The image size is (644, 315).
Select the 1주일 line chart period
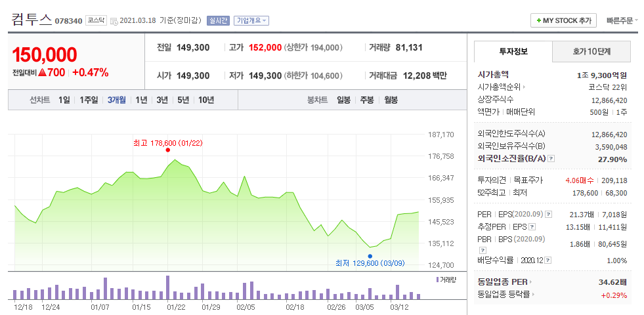tap(89, 100)
